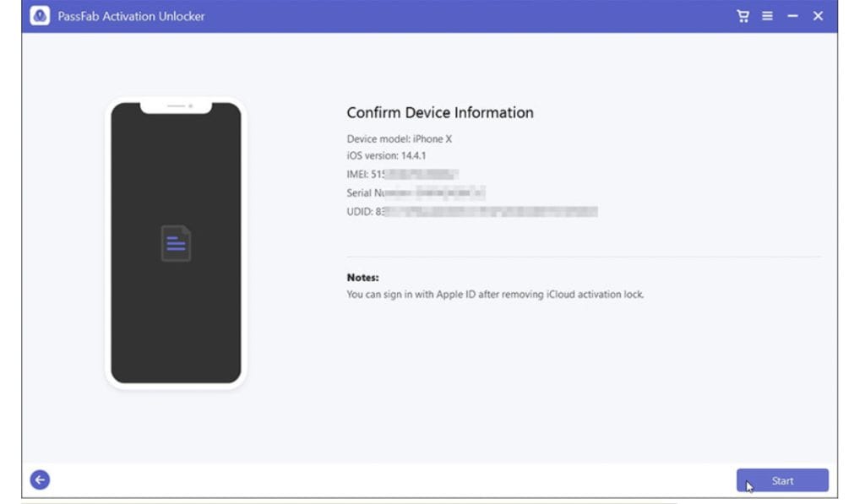The width and height of the screenshot is (865, 504).
Task: Click the 'PassFab Activation Unlocker' title text
Action: pyautogui.click(x=131, y=17)
